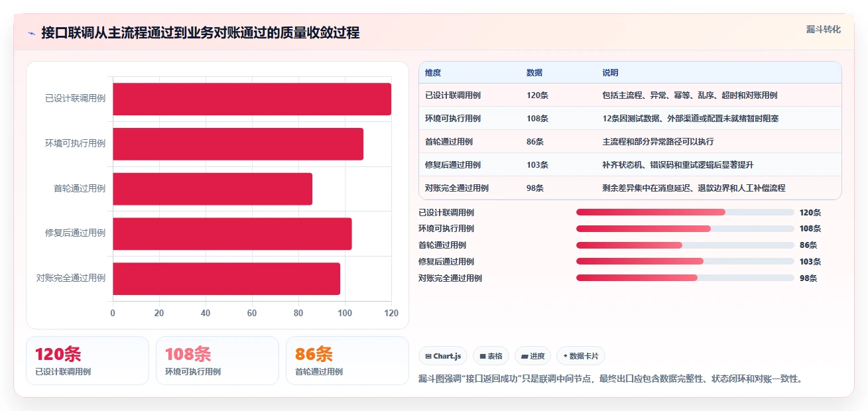Click the 98条 value beside the progress bar
Image resolution: width=868 pixels, height=411 pixels.
(x=808, y=278)
